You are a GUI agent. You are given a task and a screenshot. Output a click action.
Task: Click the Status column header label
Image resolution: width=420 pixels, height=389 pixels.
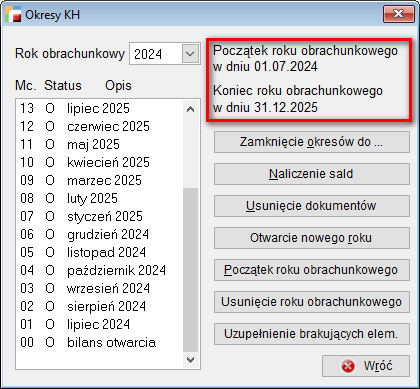point(63,86)
